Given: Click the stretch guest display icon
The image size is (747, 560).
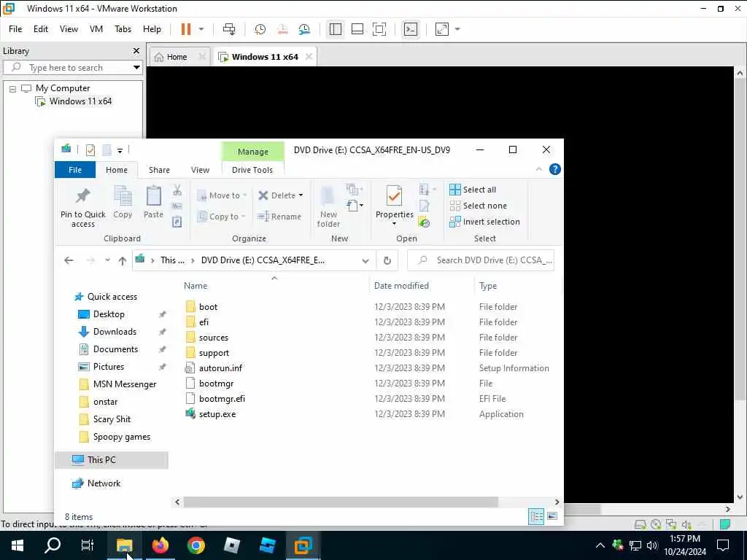Looking at the screenshot, I should coord(441,29).
